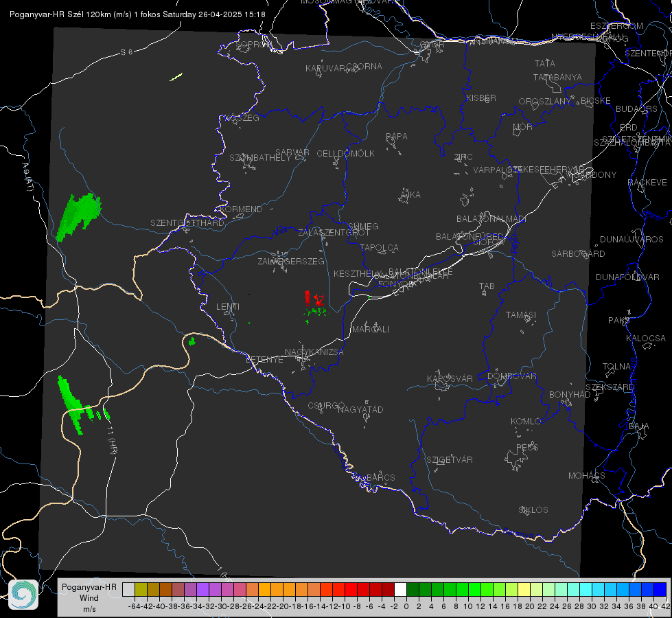Click the LENTI town label
Viewport: 672px width, 618px height.
(x=228, y=307)
